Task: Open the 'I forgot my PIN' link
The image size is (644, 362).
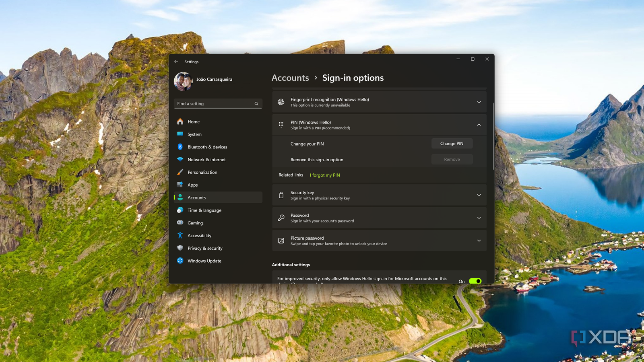Action: [324, 175]
